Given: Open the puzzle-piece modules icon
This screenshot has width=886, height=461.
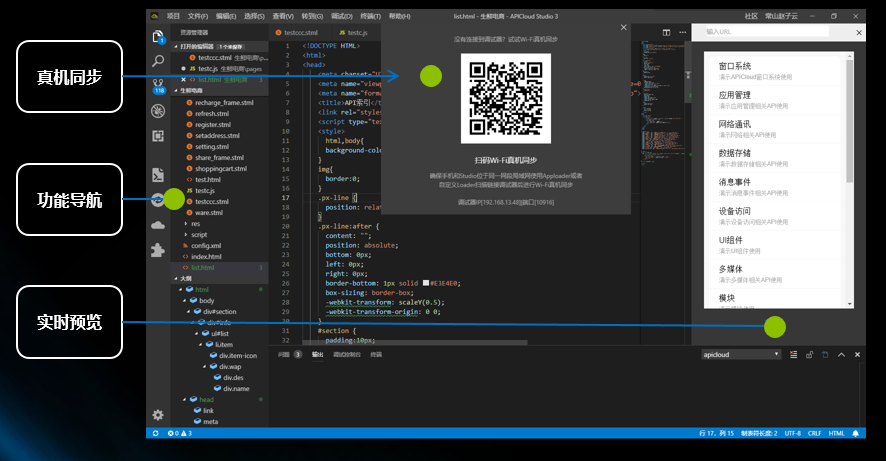Looking at the screenshot, I should pyautogui.click(x=158, y=250).
